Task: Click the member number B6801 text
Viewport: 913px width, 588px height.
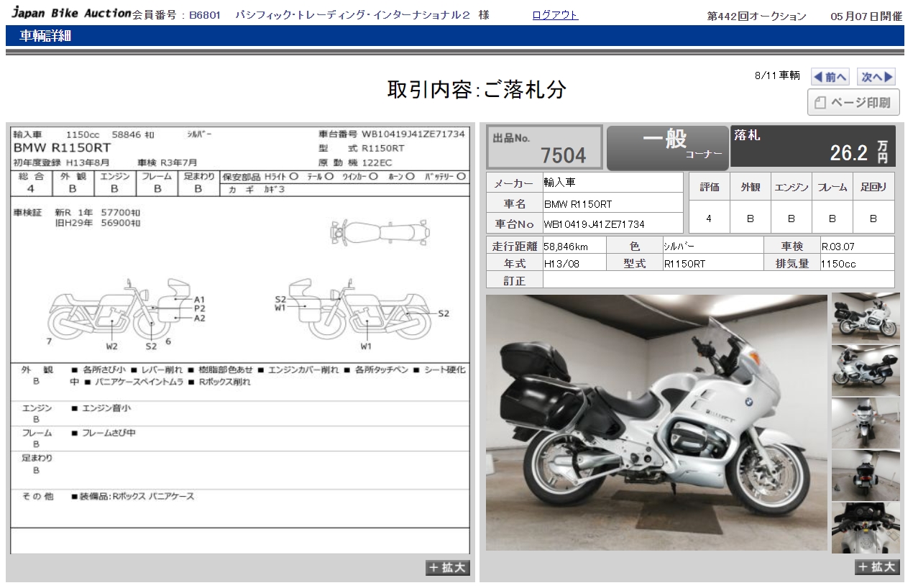Action: pos(205,15)
